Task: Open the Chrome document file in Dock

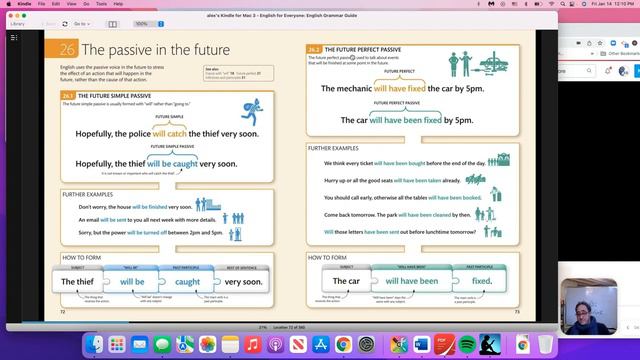Action: point(522,344)
